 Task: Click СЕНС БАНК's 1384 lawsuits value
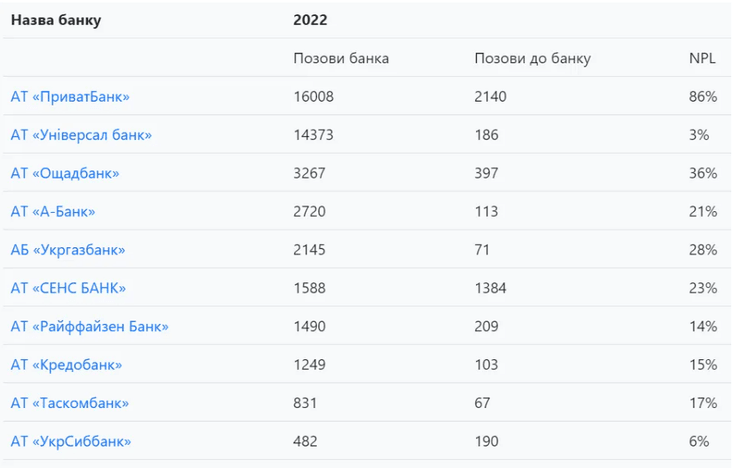(x=490, y=288)
